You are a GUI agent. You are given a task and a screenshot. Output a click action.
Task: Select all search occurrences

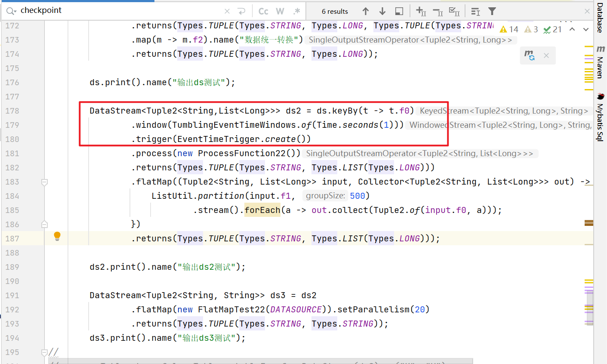454,11
